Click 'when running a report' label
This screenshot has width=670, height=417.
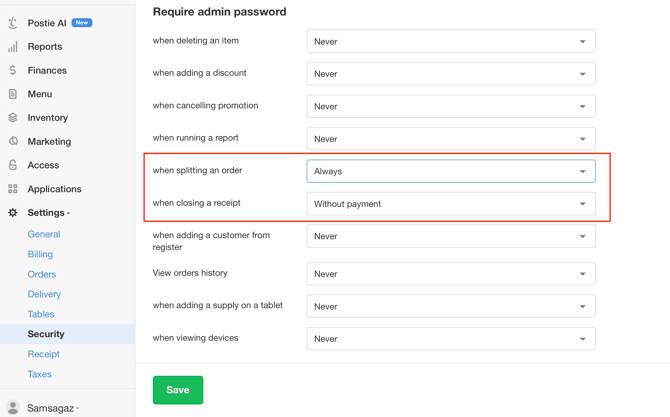pos(196,138)
